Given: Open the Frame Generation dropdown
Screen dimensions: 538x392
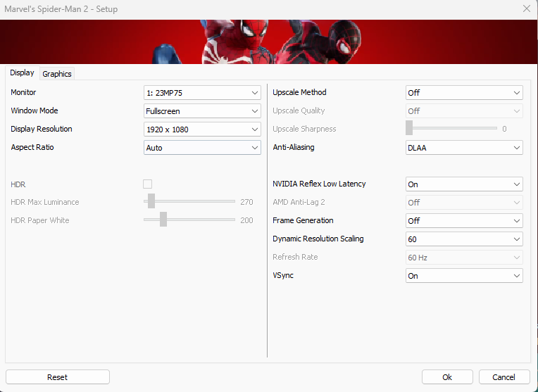Looking at the screenshot, I should pos(464,221).
